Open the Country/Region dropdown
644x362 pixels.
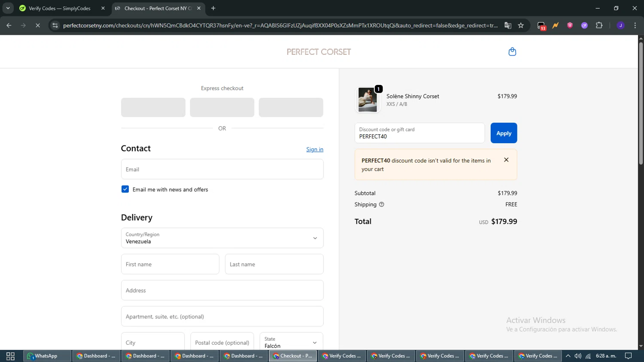click(x=222, y=238)
